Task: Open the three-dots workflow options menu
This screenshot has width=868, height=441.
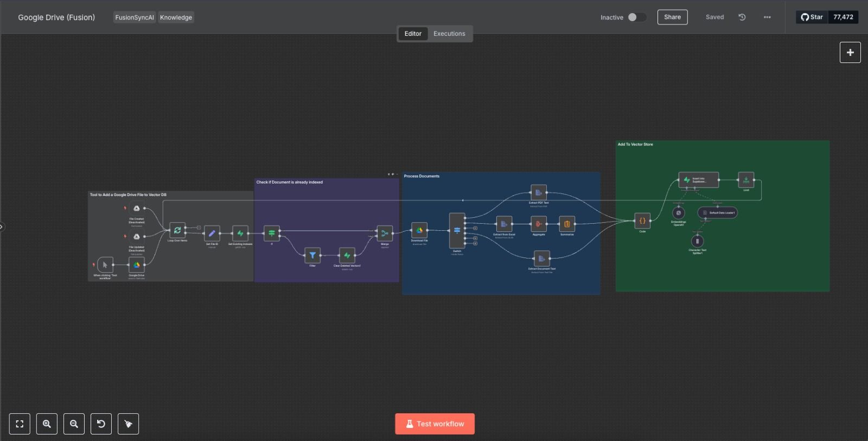Action: [767, 17]
